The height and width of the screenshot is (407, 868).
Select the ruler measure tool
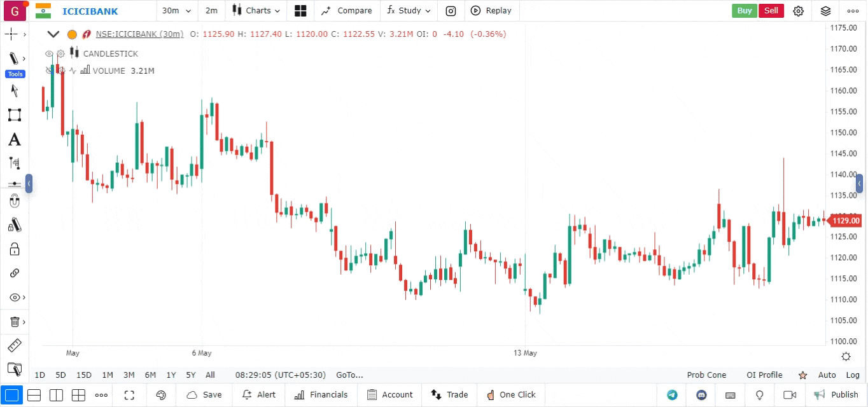[x=14, y=345]
